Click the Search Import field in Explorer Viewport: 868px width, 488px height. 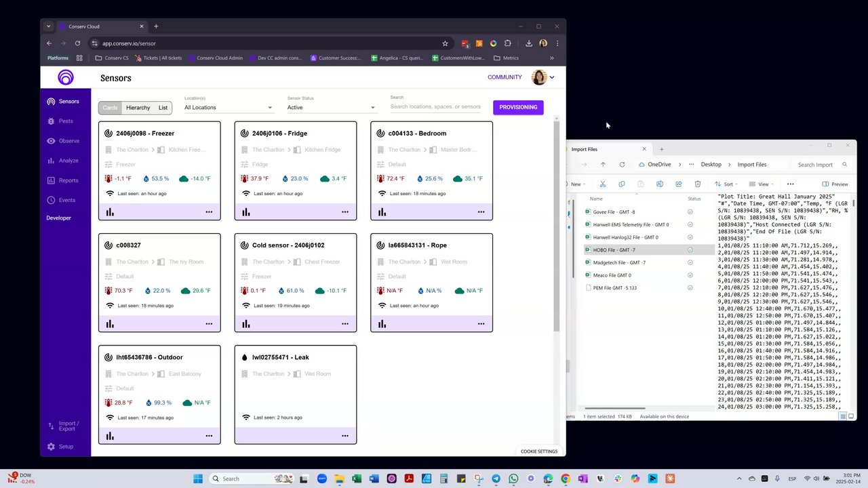(821, 165)
